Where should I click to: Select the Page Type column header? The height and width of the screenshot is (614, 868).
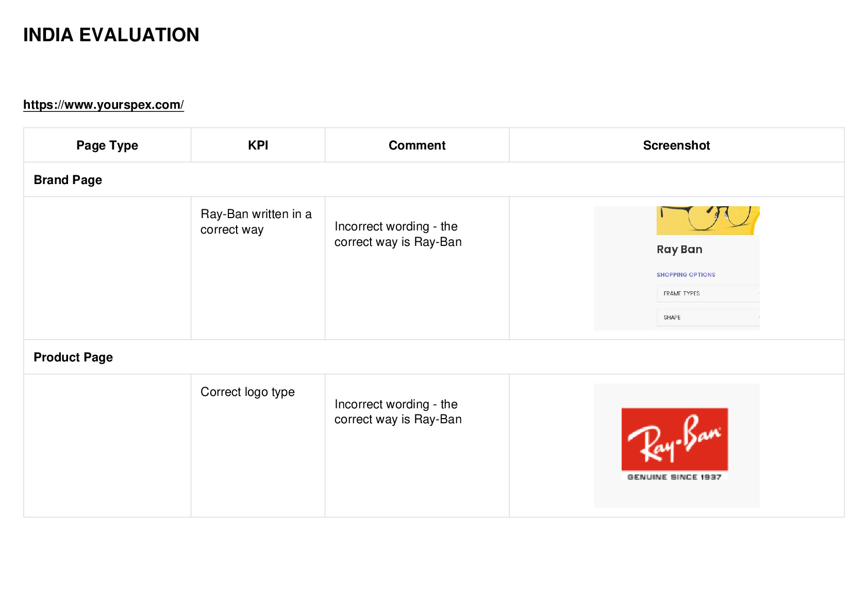point(107,145)
